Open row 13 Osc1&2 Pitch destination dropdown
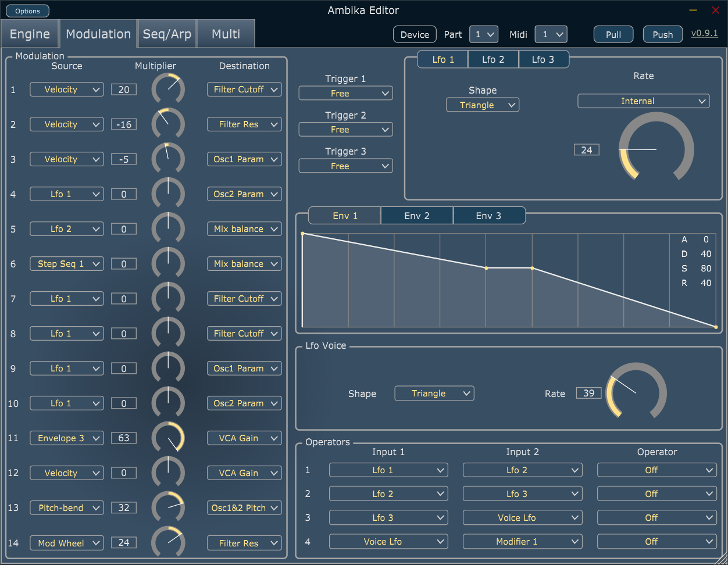The image size is (728, 565). 244,508
